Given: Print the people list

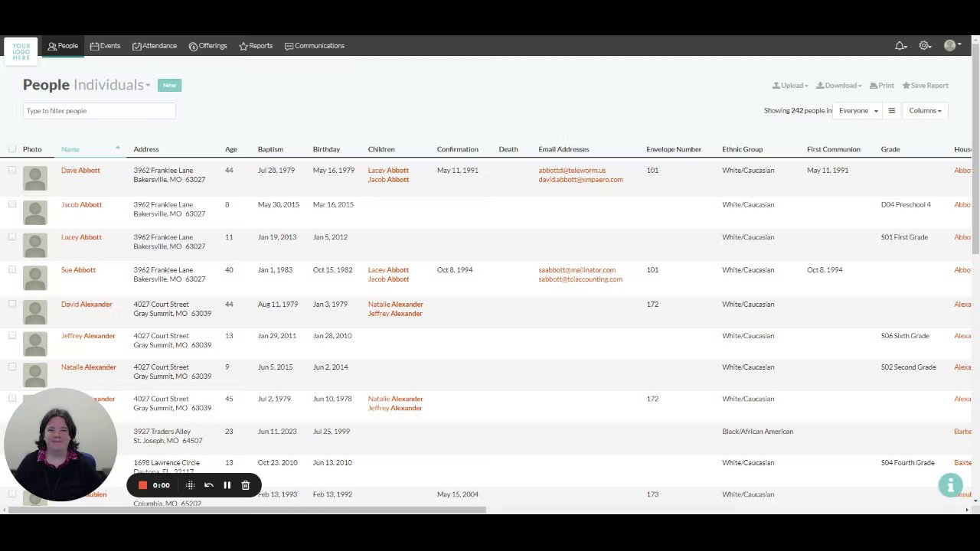Looking at the screenshot, I should click(x=882, y=86).
